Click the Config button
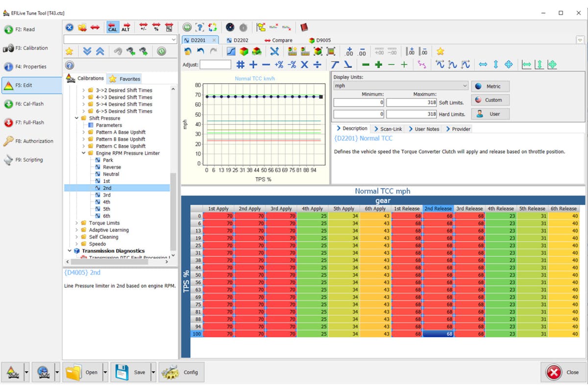The width and height of the screenshot is (588, 392). pyautogui.click(x=181, y=372)
